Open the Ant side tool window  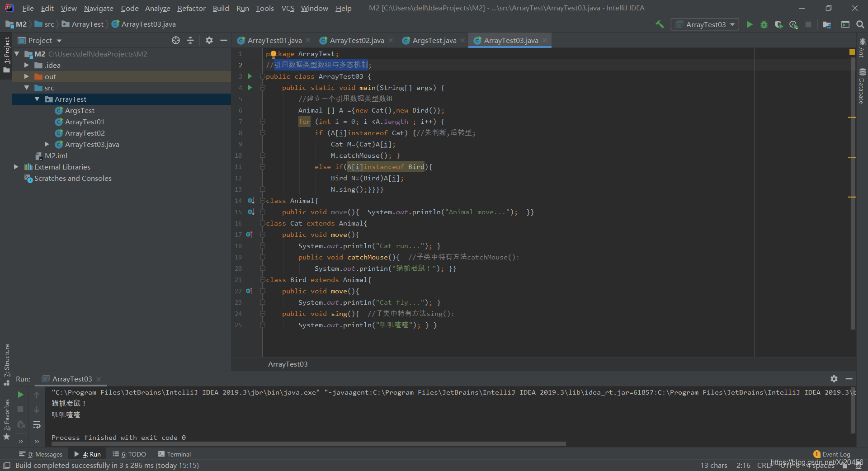tap(862, 48)
